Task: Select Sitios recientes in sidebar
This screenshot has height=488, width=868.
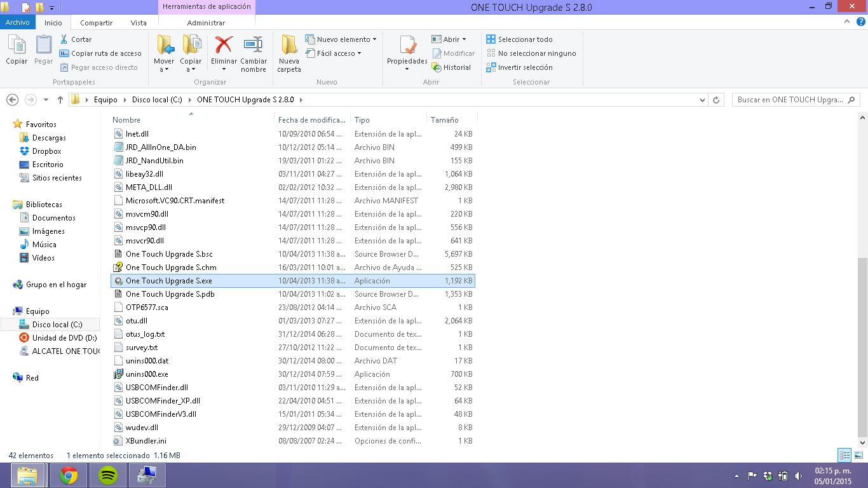Action: [57, 178]
